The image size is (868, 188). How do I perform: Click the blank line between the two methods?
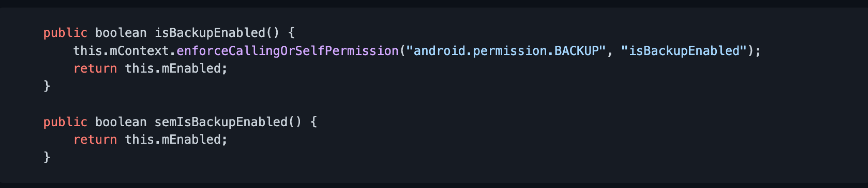click(434, 104)
